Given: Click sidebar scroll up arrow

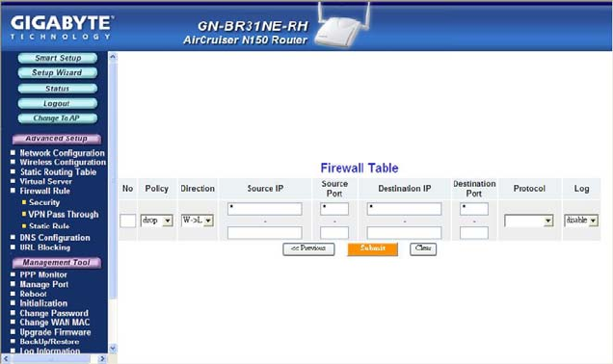Looking at the screenshot, I should pos(113,57).
